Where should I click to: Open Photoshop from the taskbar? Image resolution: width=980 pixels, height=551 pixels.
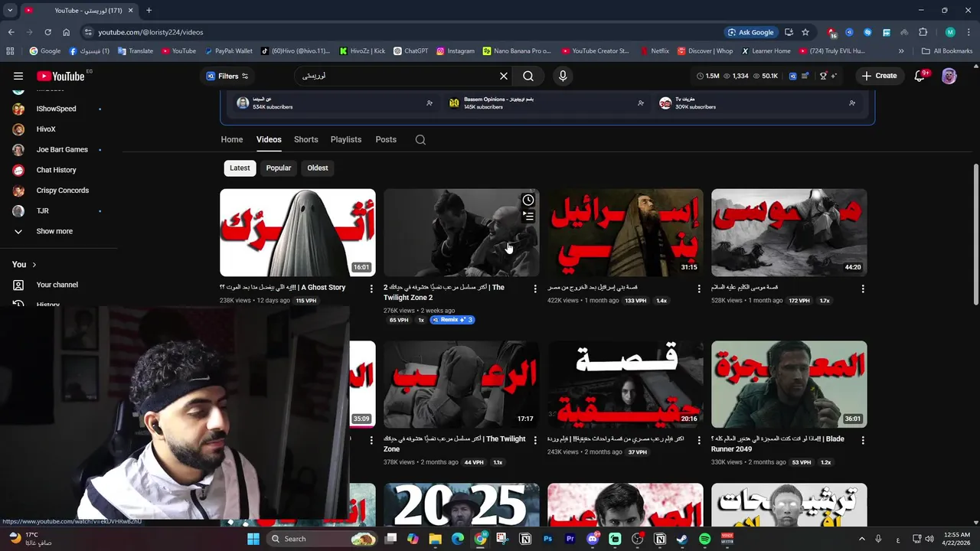(547, 539)
